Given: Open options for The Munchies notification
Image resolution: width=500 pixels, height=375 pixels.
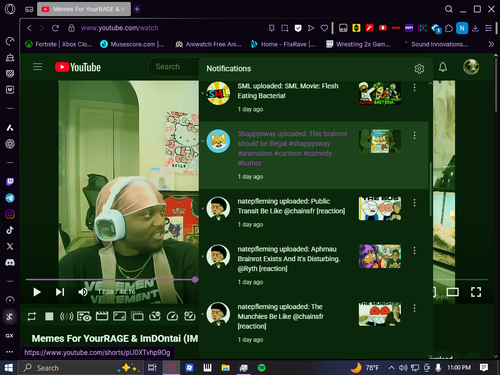Looking at the screenshot, I should click(x=414, y=308).
